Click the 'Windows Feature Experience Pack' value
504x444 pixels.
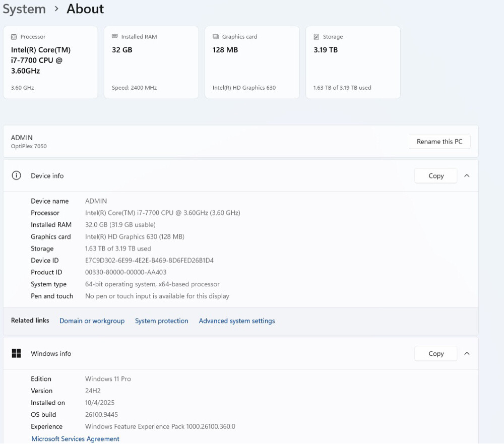(x=160, y=427)
